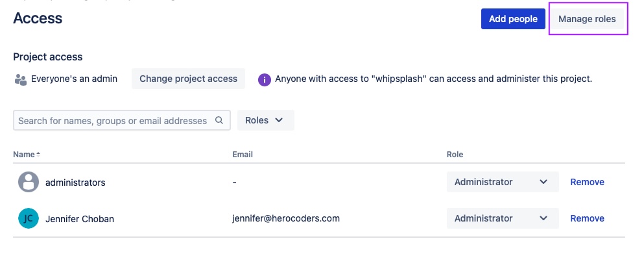Screen dimensions: 644x267
Task: Remove Jennifer Choban from project
Action: pyautogui.click(x=587, y=218)
